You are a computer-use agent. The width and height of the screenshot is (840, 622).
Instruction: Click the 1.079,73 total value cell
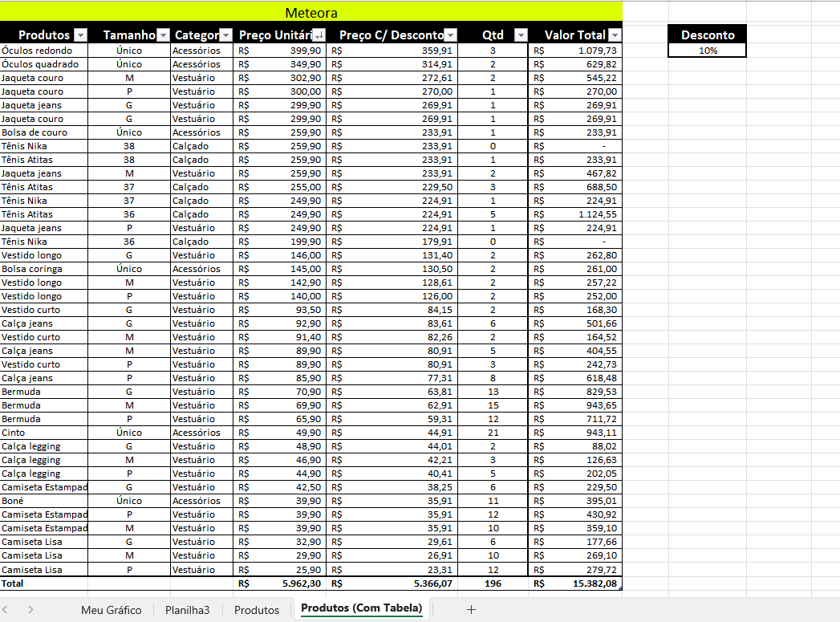[x=574, y=51]
